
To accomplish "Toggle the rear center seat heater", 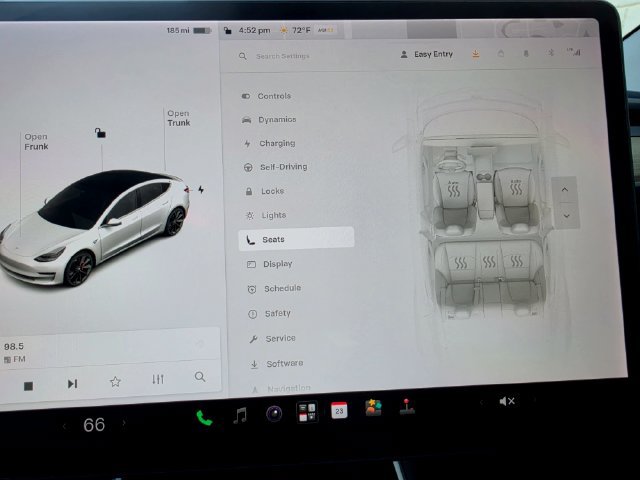I will point(489,262).
